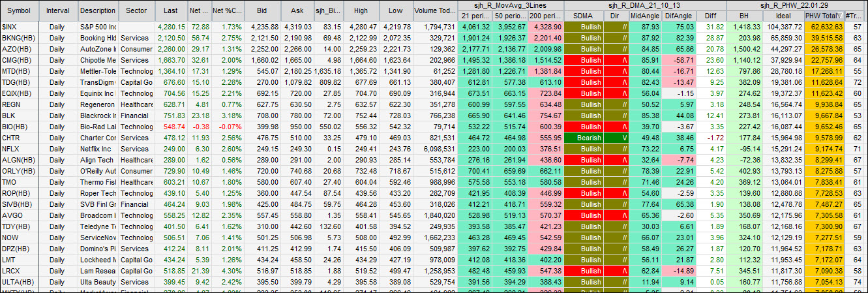Sort by the Symbol column header
This screenshot has height=293, width=868.
pyautogui.click(x=20, y=10)
